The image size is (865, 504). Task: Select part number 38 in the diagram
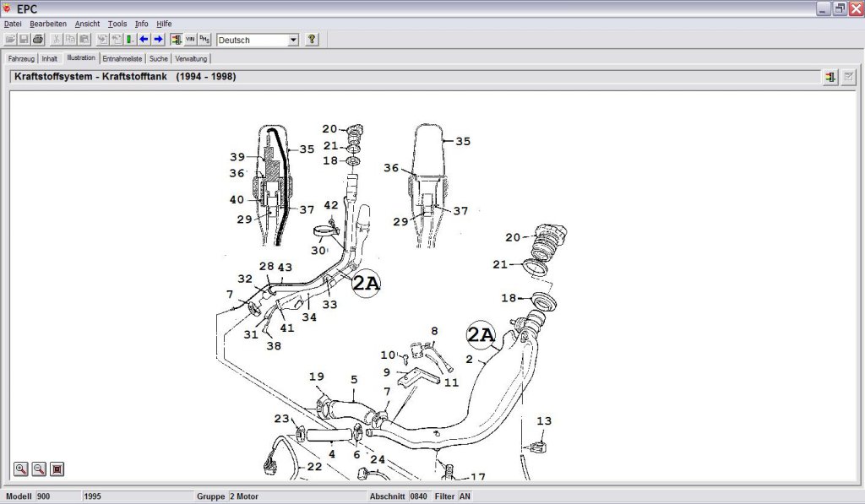point(274,346)
